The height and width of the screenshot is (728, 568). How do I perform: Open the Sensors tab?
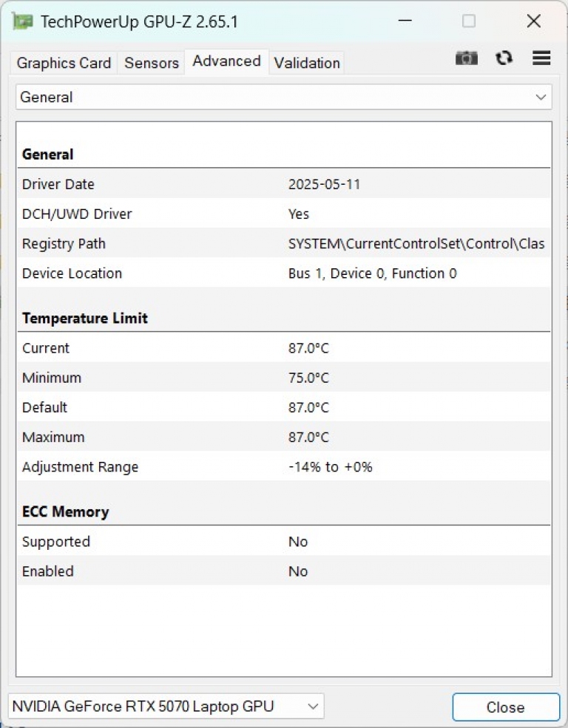click(x=152, y=63)
